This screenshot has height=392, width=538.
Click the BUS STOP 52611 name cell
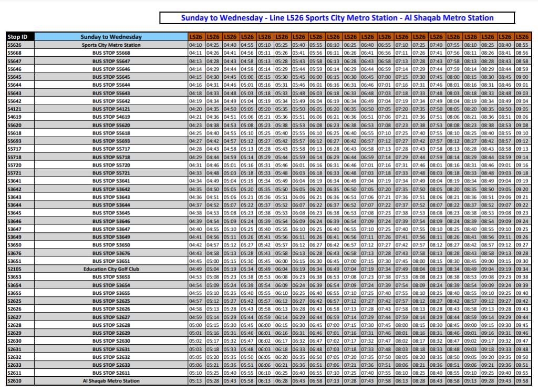point(111,373)
